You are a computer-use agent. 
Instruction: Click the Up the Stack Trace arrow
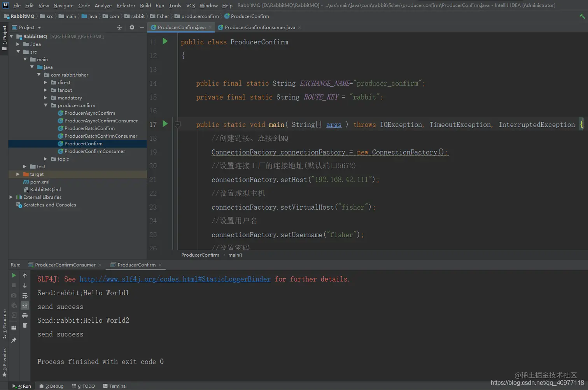point(25,275)
